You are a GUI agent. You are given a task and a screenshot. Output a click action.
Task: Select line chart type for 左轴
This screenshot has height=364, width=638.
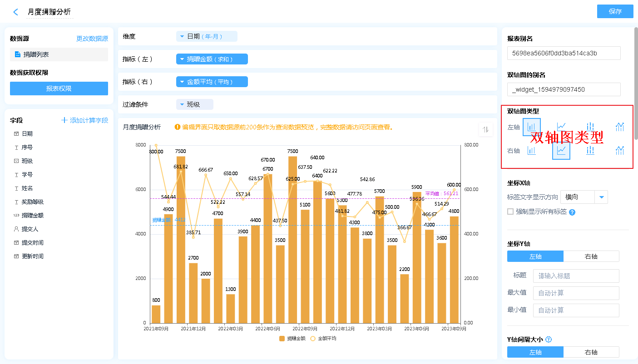pos(561,127)
